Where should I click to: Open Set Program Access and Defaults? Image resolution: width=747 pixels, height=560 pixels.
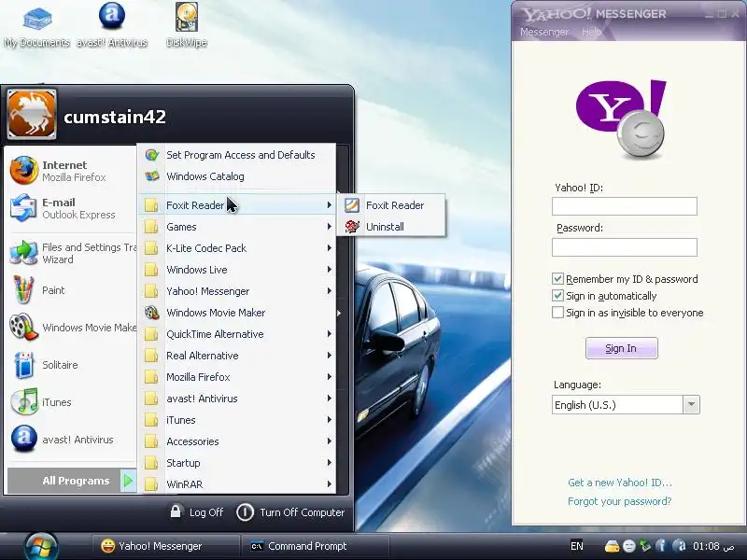tap(237, 155)
